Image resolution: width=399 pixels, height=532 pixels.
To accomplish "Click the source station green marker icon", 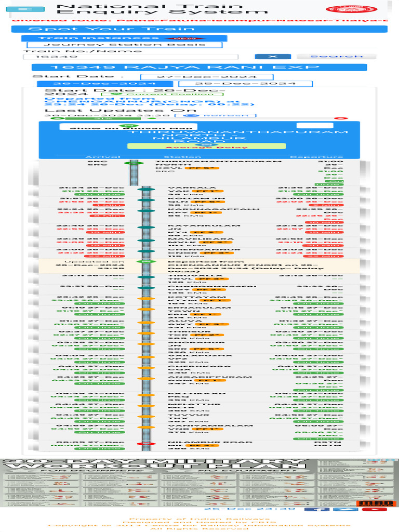I will [x=134, y=163].
